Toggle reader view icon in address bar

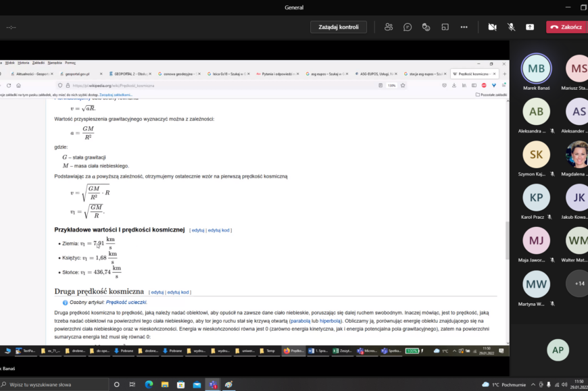click(381, 85)
